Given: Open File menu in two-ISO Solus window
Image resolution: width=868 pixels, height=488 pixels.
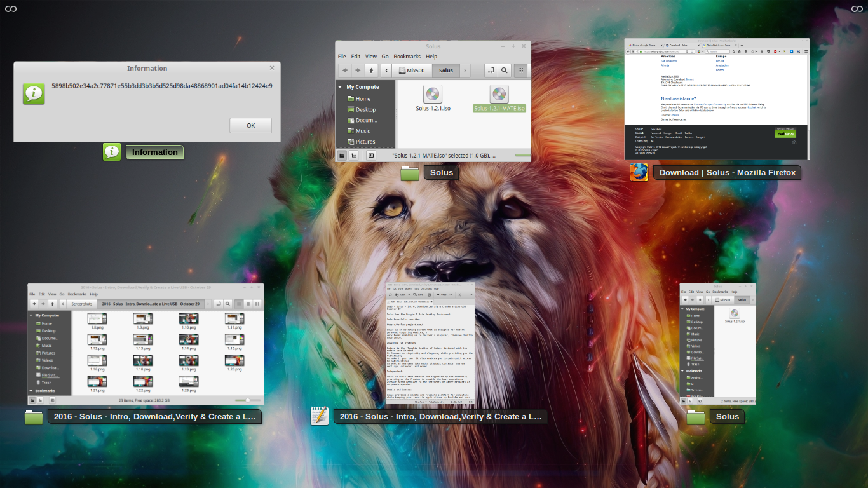Looking at the screenshot, I should 342,56.
